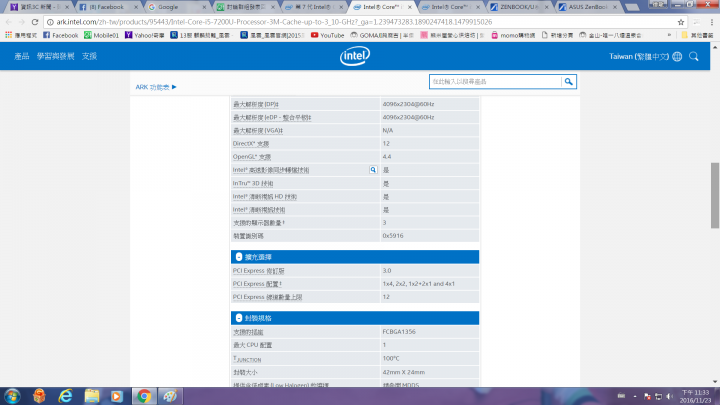Open the other bookmarks folder

pyautogui.click(x=698, y=35)
